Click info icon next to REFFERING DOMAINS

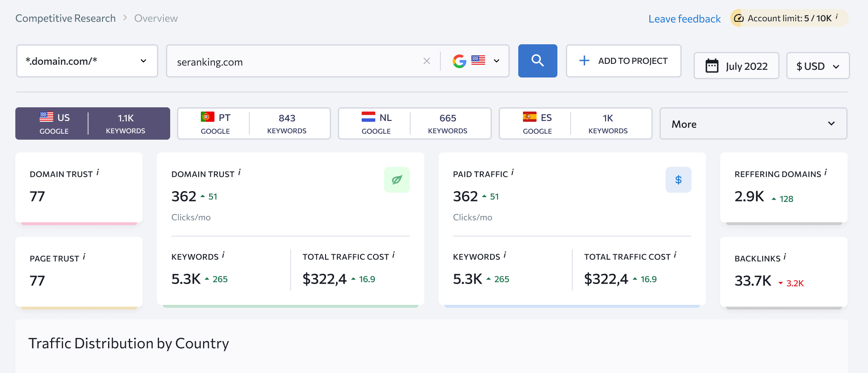click(825, 172)
